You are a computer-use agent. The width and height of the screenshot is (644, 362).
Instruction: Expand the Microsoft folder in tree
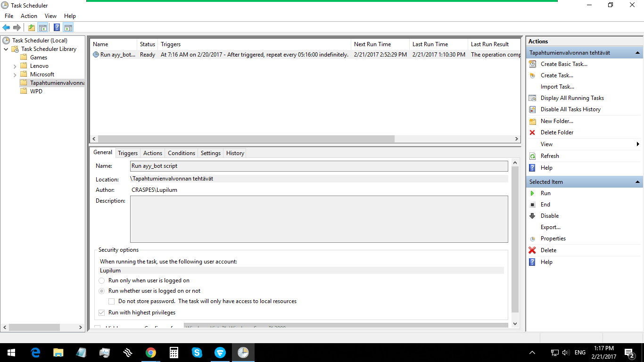[x=15, y=74]
